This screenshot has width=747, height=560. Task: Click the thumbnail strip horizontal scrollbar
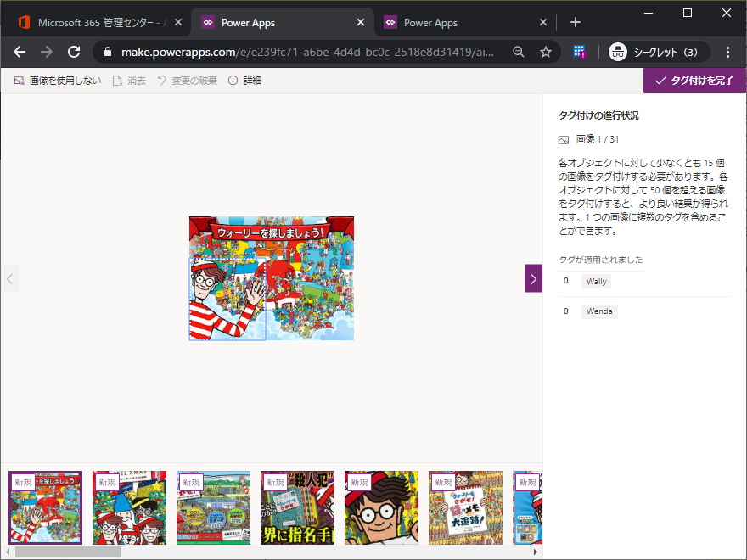click(69, 552)
